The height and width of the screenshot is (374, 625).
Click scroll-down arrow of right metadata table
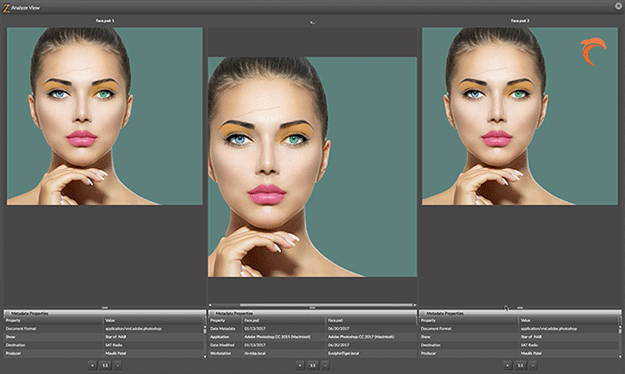[x=620, y=356]
